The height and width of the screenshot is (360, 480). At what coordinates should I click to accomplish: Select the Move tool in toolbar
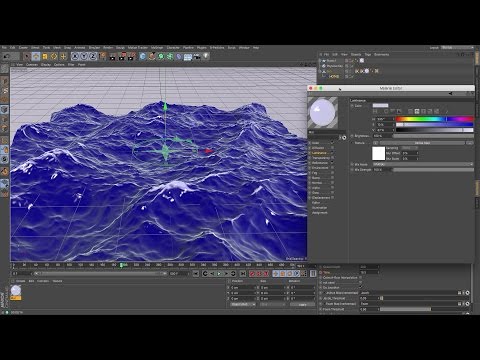pos(36,56)
